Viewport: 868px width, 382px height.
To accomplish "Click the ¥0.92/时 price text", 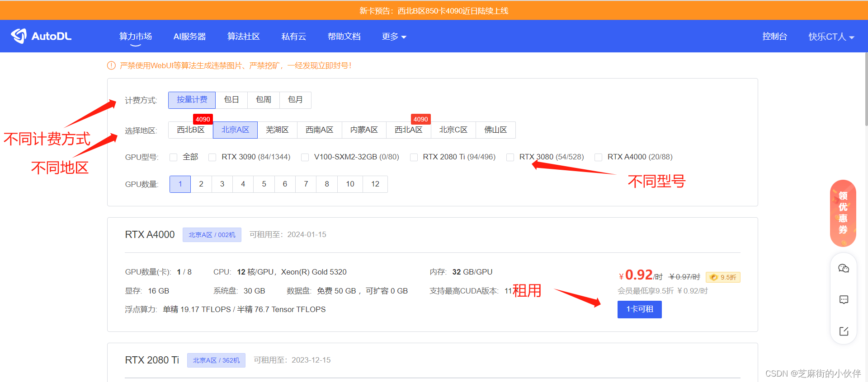I will [640, 275].
